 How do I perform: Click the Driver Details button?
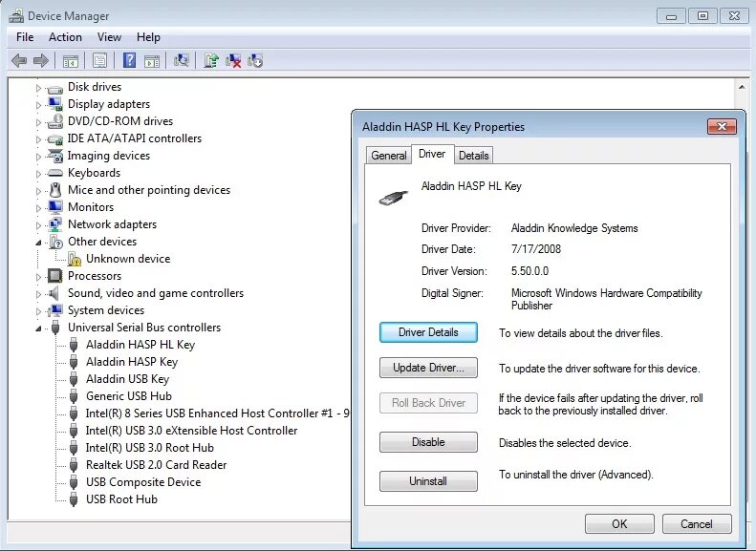pyautogui.click(x=428, y=332)
